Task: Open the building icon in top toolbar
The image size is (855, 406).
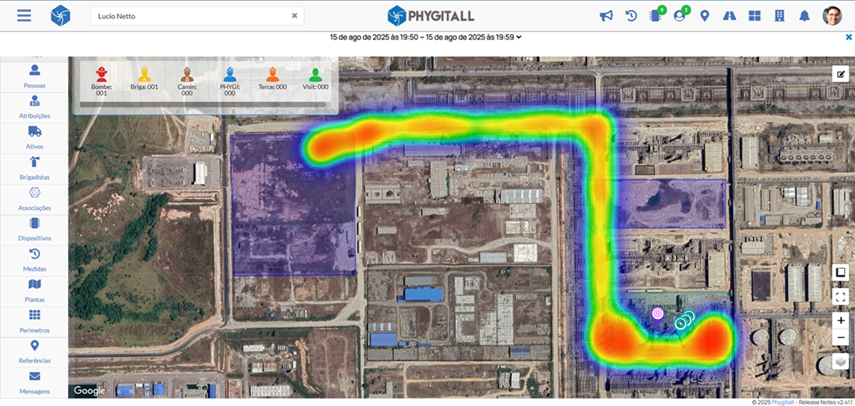Action: pyautogui.click(x=779, y=16)
